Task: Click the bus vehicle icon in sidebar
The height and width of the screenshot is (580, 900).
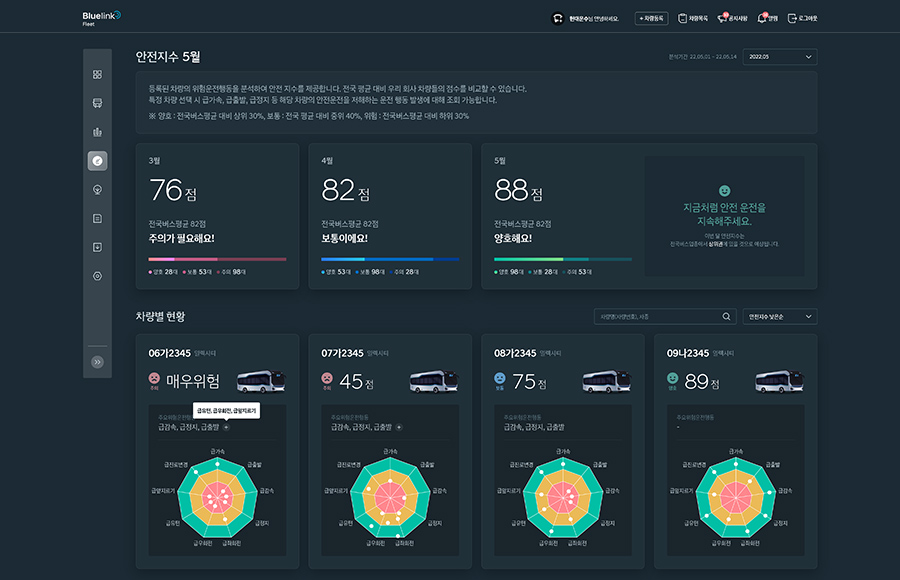Action: pos(97,102)
